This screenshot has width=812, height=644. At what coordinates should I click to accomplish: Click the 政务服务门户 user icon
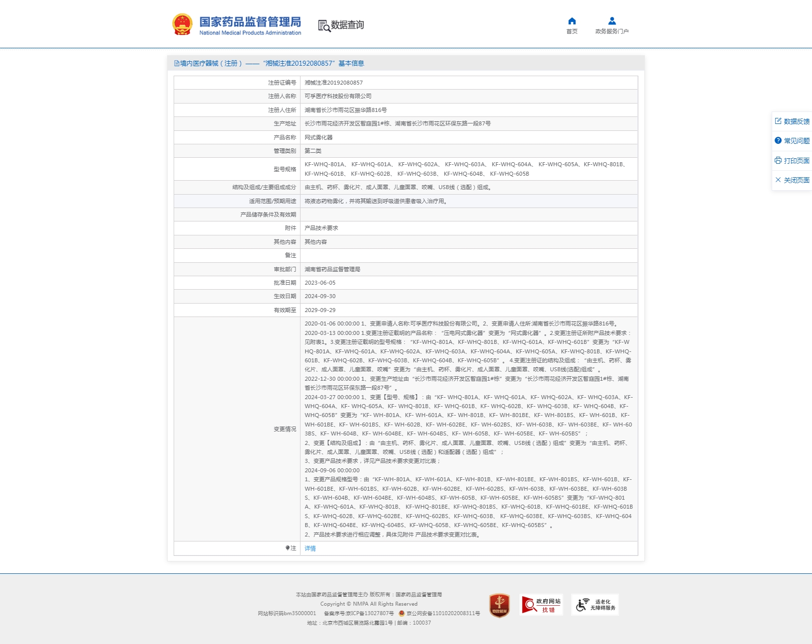pos(611,20)
